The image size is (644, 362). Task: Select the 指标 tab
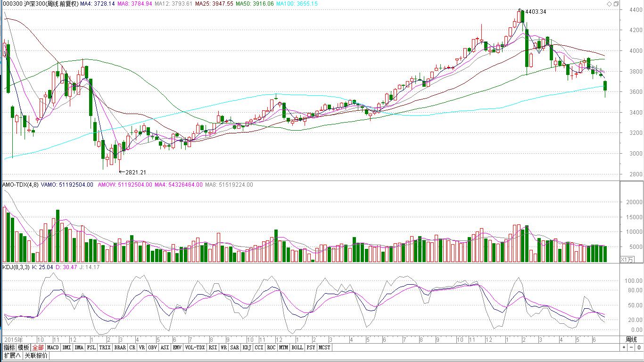pos(9,347)
